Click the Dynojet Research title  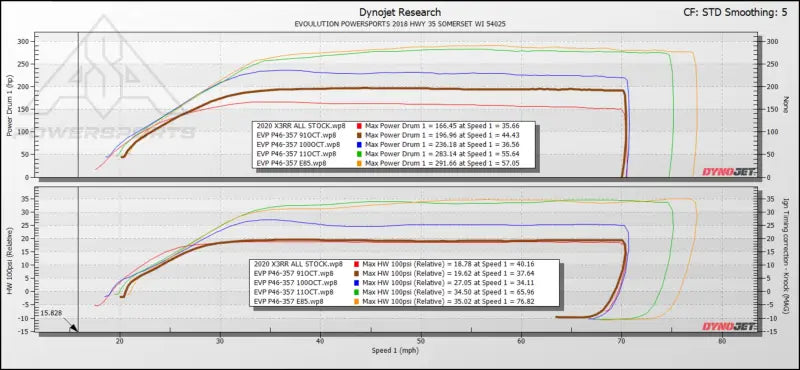400,12
